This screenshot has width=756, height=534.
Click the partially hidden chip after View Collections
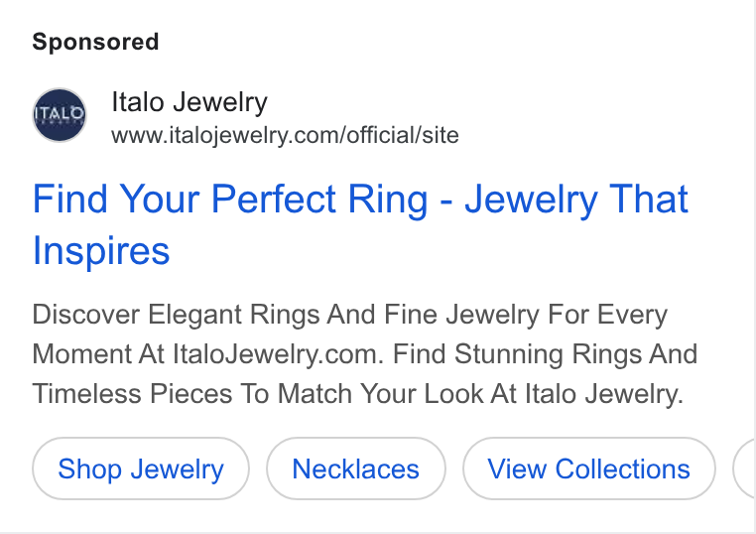pos(744,468)
